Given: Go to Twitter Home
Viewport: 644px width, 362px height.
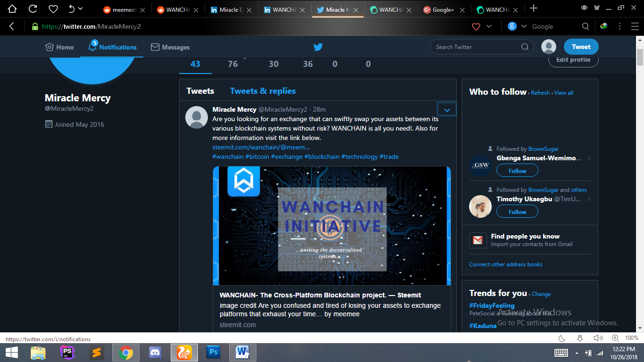Looking at the screenshot, I should (59, 47).
